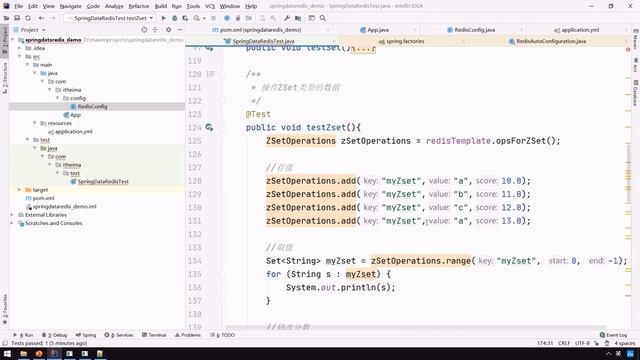Run with coverage icon in toolbar

click(x=185, y=18)
